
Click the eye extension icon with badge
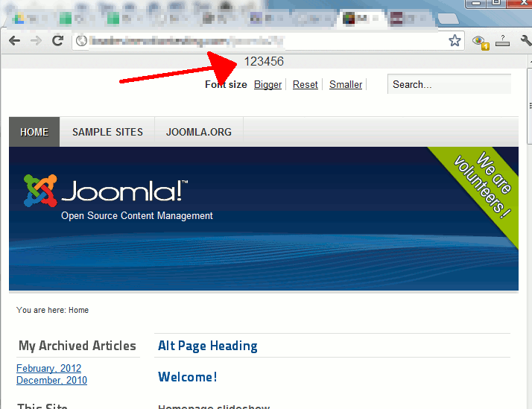coord(480,42)
